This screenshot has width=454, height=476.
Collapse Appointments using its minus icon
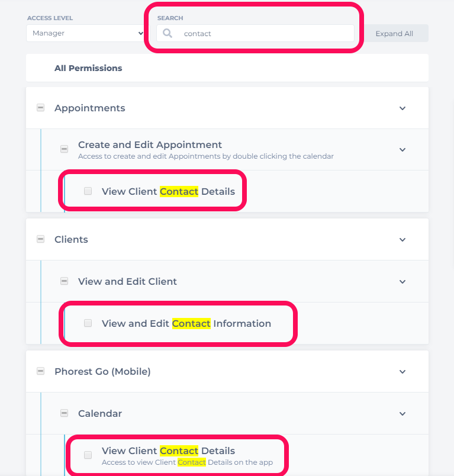coord(40,108)
